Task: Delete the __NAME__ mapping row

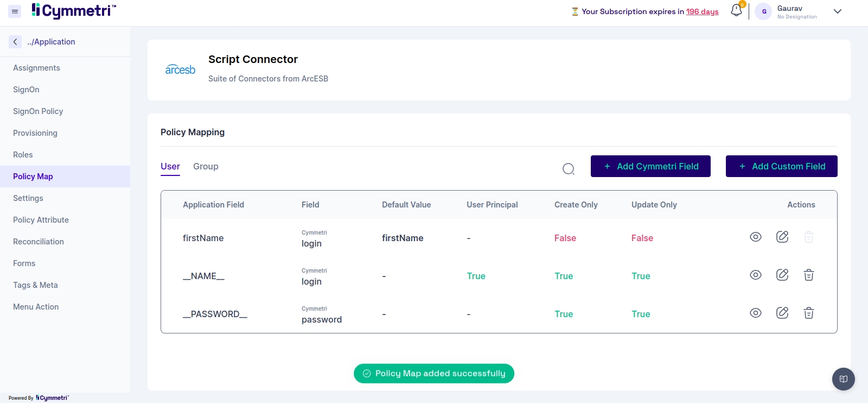Action: [x=808, y=275]
